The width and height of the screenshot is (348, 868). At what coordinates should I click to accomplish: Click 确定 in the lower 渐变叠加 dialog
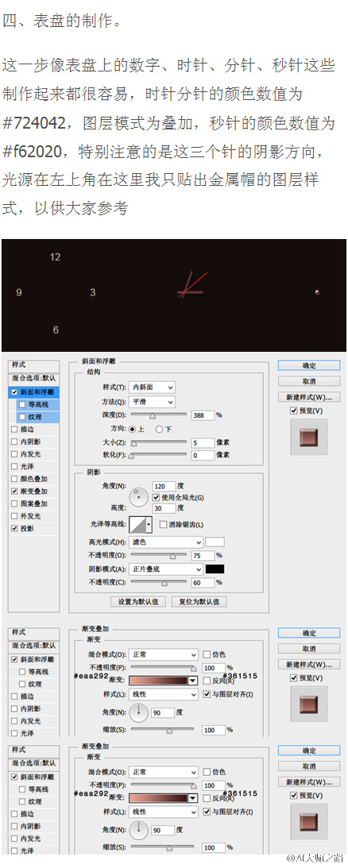308,750
